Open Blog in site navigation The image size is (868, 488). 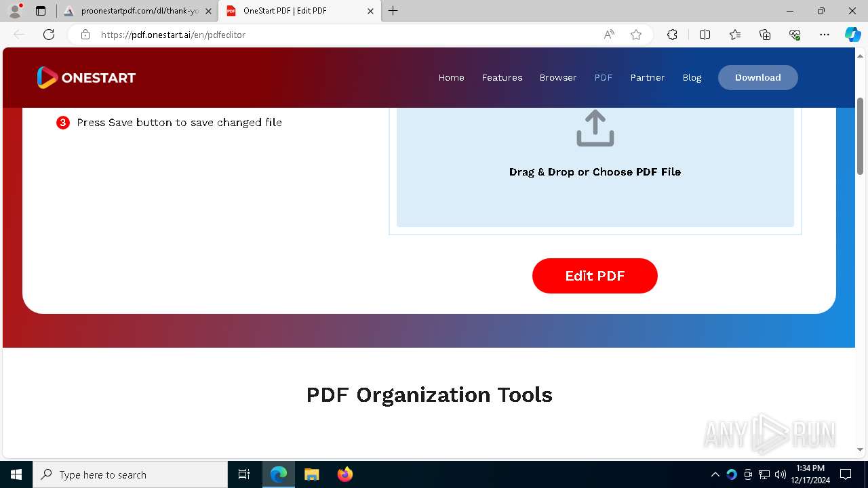pos(692,77)
